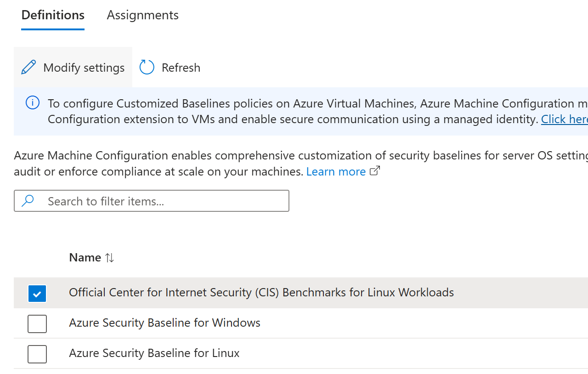Switch to the Assignments tab

tap(142, 15)
